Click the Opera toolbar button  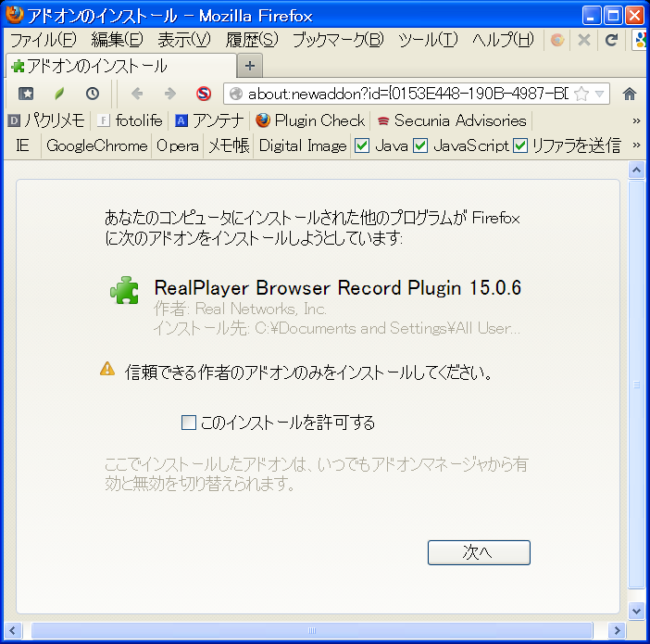tap(178, 145)
